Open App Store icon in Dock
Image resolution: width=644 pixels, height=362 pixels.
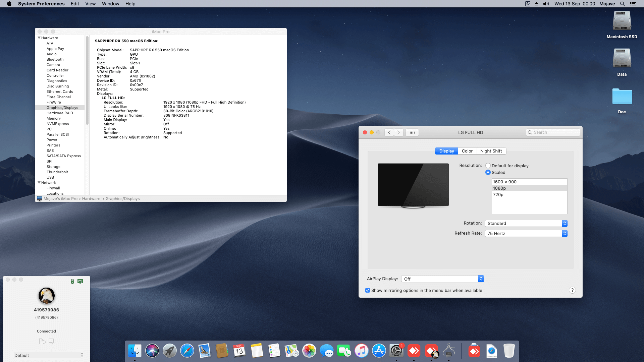pos(379,351)
